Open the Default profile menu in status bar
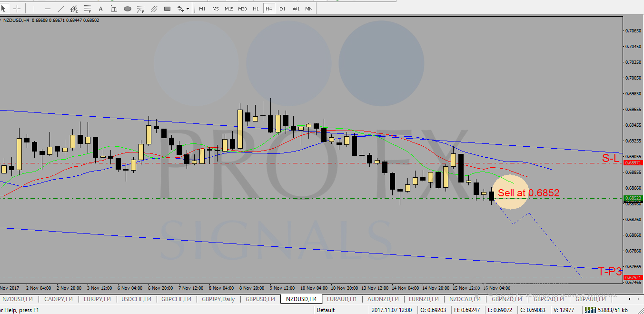 [326, 310]
